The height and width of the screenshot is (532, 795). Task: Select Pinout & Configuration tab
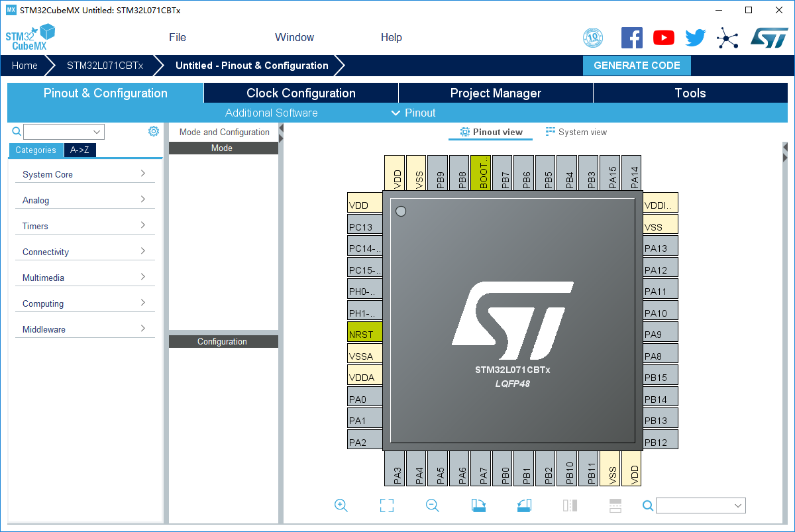coord(105,93)
